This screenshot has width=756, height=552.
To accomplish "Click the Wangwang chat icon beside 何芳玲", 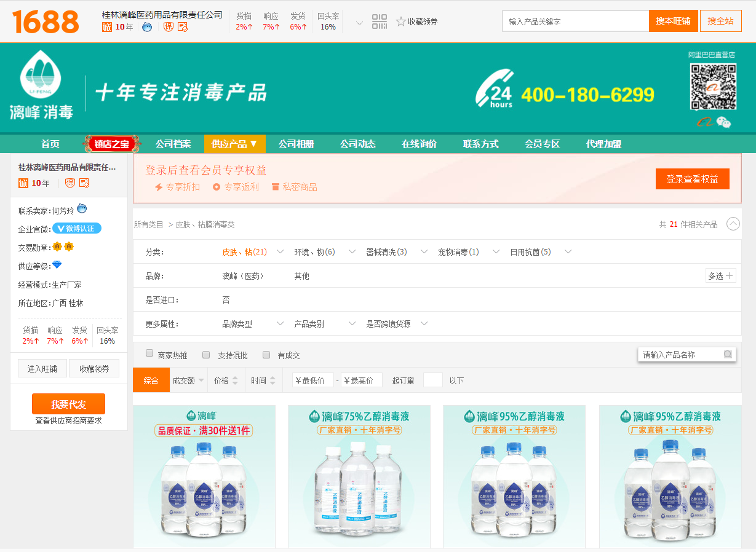I will (x=82, y=209).
